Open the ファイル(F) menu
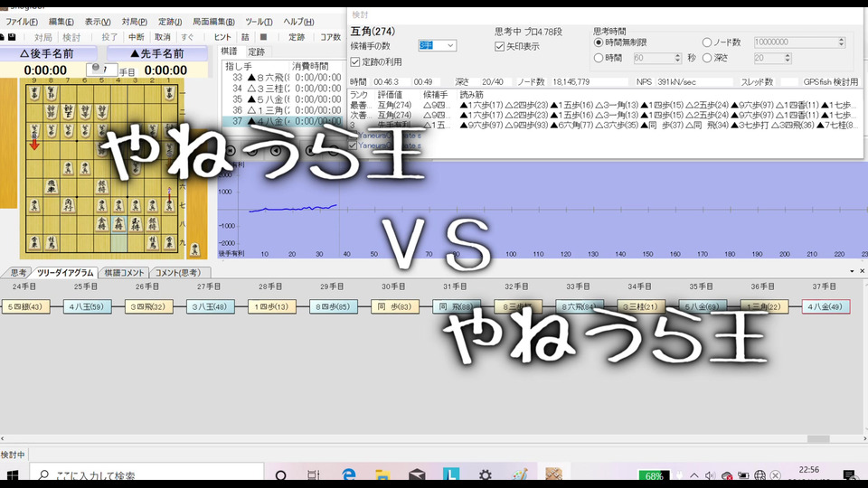 (22, 22)
